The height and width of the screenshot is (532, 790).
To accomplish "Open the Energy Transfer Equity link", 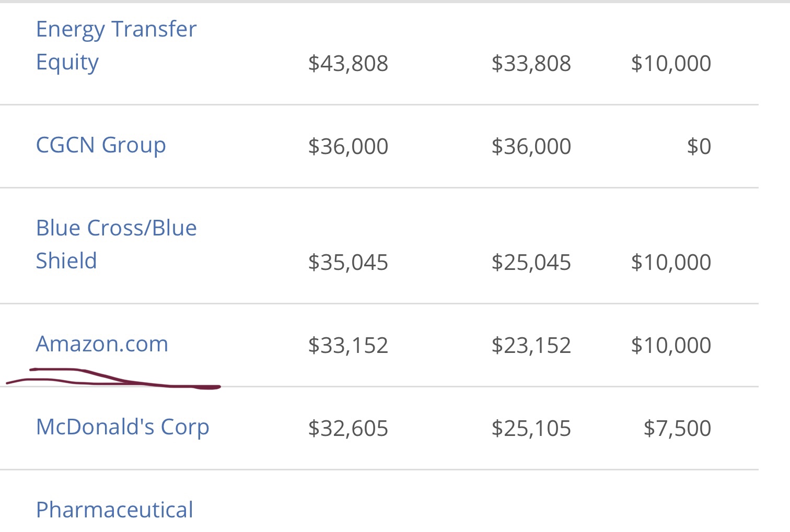I will [x=116, y=45].
